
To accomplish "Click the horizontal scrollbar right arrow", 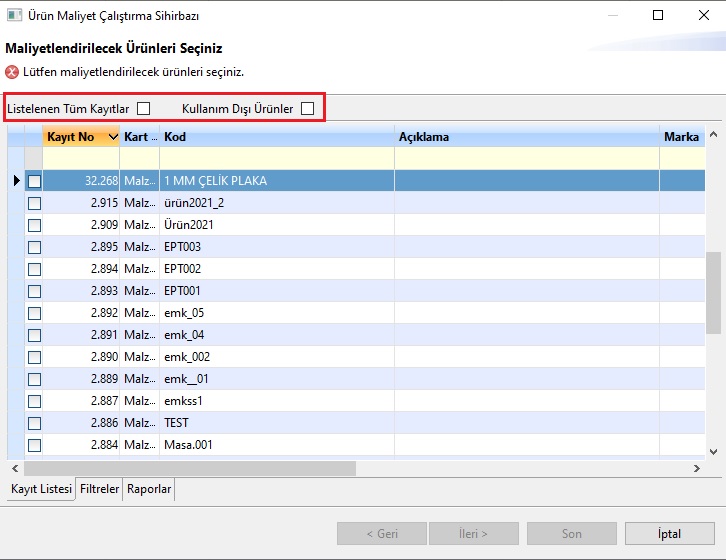I will (x=697, y=468).
